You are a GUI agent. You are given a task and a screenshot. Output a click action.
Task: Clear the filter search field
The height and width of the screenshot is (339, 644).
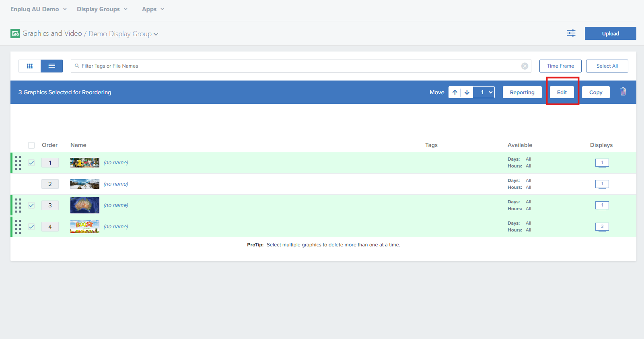(525, 66)
